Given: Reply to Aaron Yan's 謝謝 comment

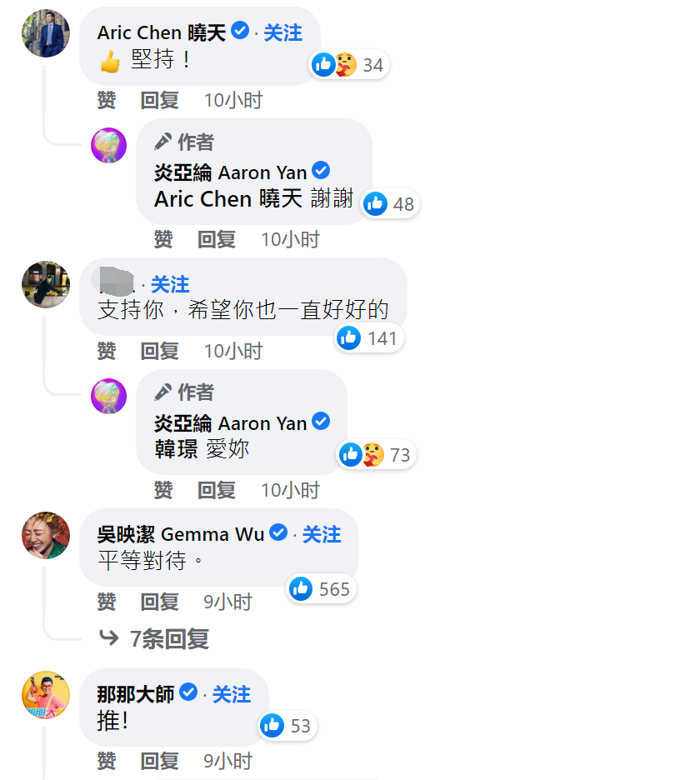Looking at the screenshot, I should (x=217, y=239).
